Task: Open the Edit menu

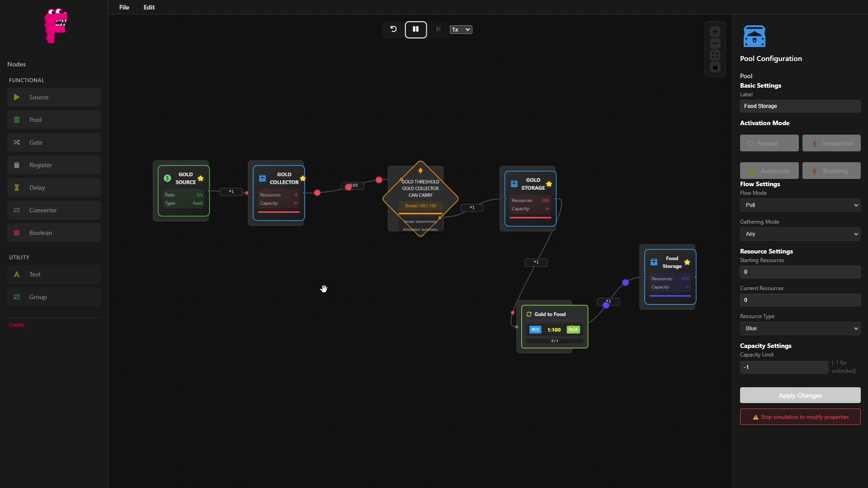Action: [149, 7]
